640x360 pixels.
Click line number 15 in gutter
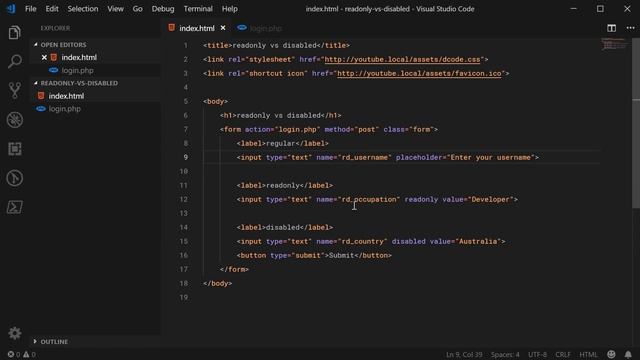[184, 242]
